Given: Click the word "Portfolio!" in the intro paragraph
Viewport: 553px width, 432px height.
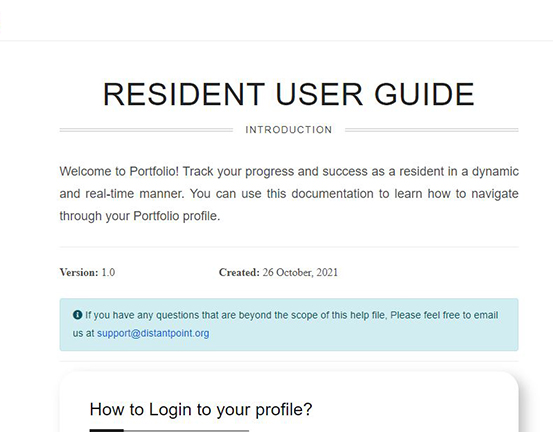Looking at the screenshot, I should click(154, 171).
